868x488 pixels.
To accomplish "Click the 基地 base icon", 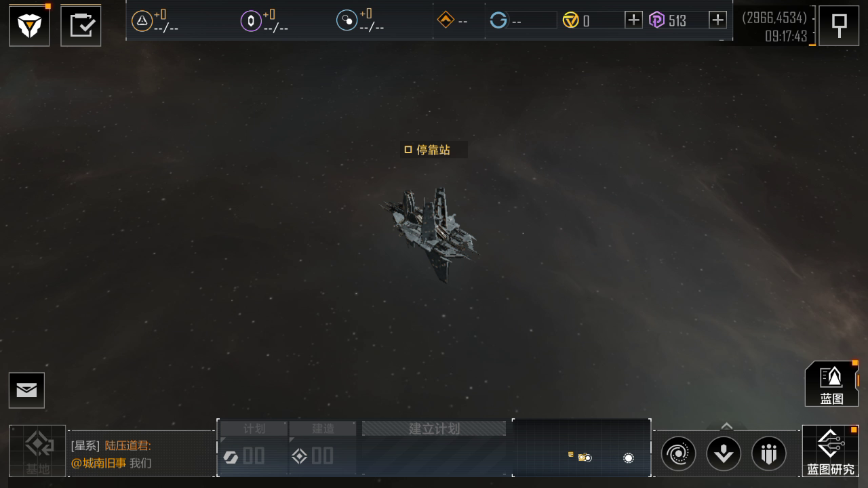I will [x=37, y=451].
